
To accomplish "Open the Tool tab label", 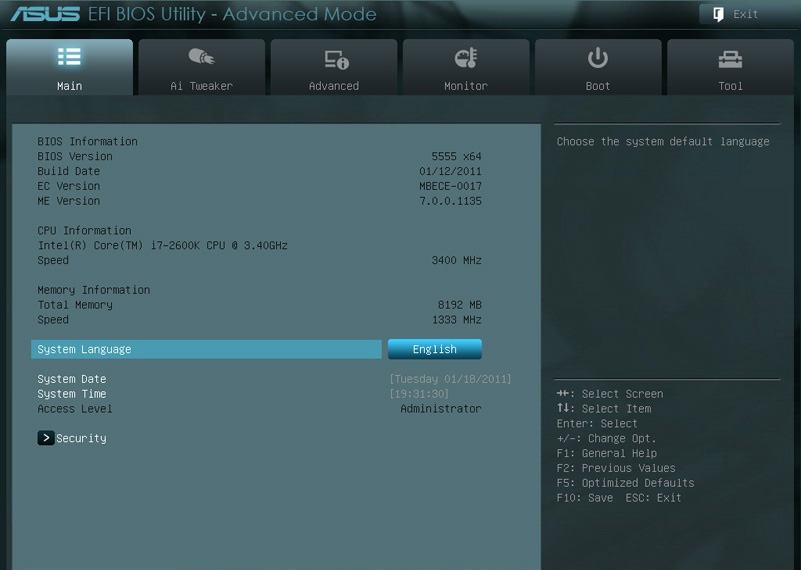I will 731,86.
